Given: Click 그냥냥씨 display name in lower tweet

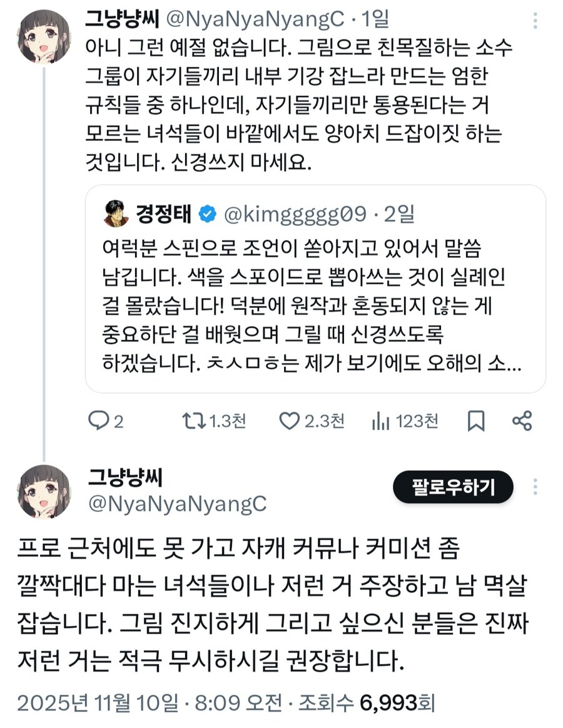Looking at the screenshot, I should [124, 479].
